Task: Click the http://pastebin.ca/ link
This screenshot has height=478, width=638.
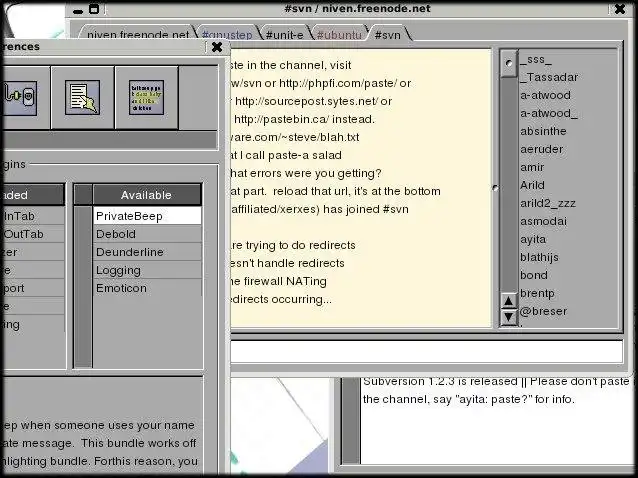Action: click(x=282, y=119)
